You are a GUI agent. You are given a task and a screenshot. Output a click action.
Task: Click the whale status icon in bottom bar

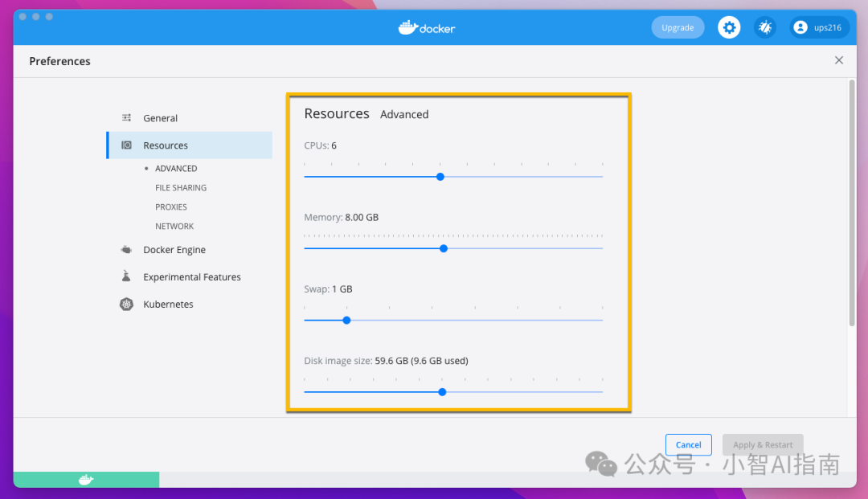[86, 480]
